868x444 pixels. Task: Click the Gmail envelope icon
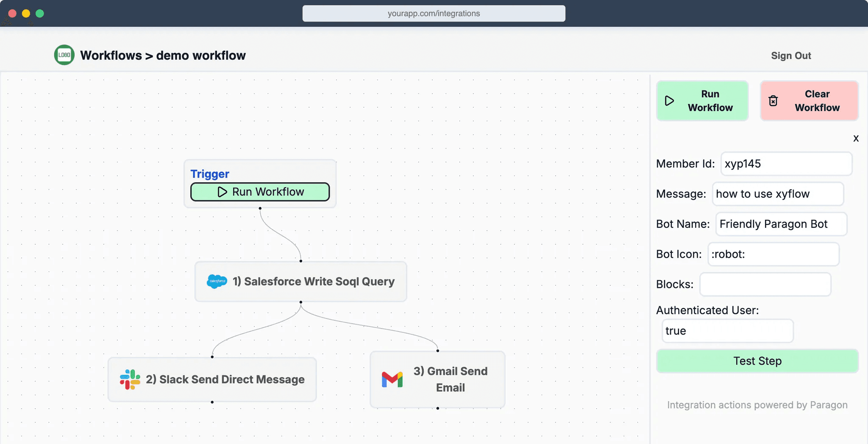tap(392, 380)
